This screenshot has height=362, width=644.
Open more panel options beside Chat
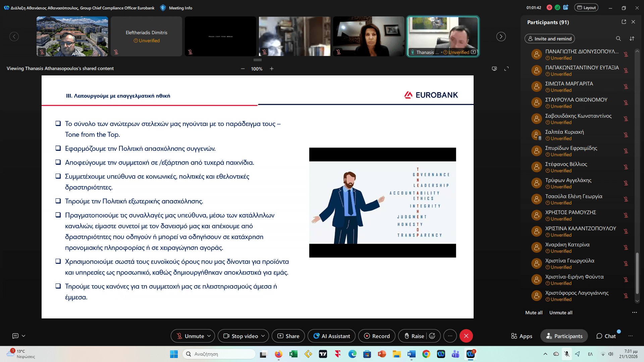click(631, 336)
